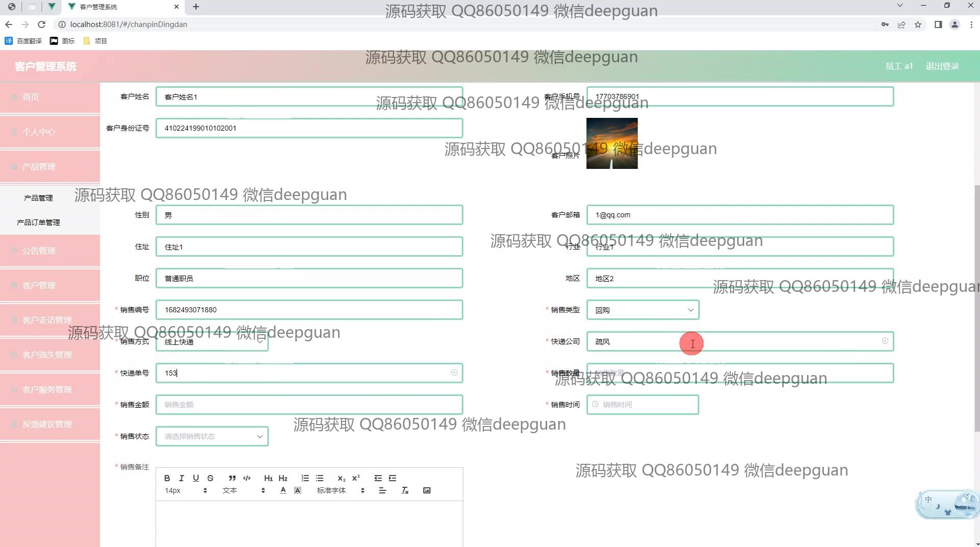980x547 pixels.
Task: Bookmark this page with the star icon
Action: coord(918,24)
